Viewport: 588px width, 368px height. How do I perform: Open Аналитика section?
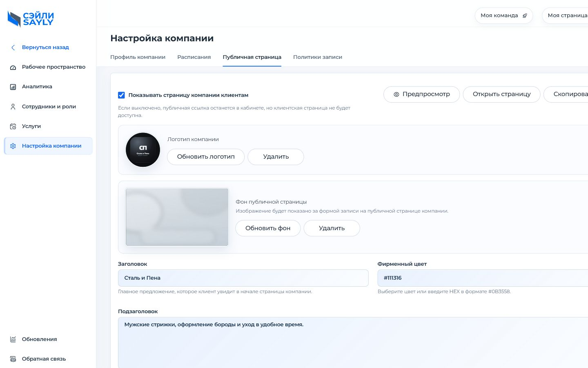coord(48,87)
